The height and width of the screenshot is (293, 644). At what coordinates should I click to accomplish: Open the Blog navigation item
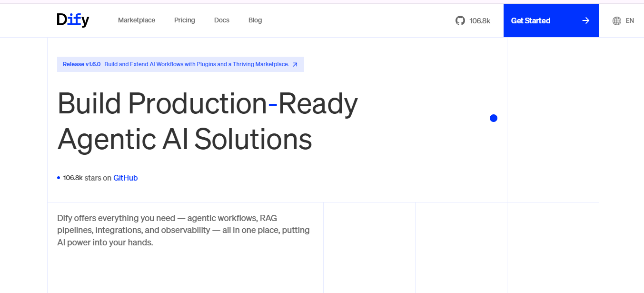(x=255, y=20)
